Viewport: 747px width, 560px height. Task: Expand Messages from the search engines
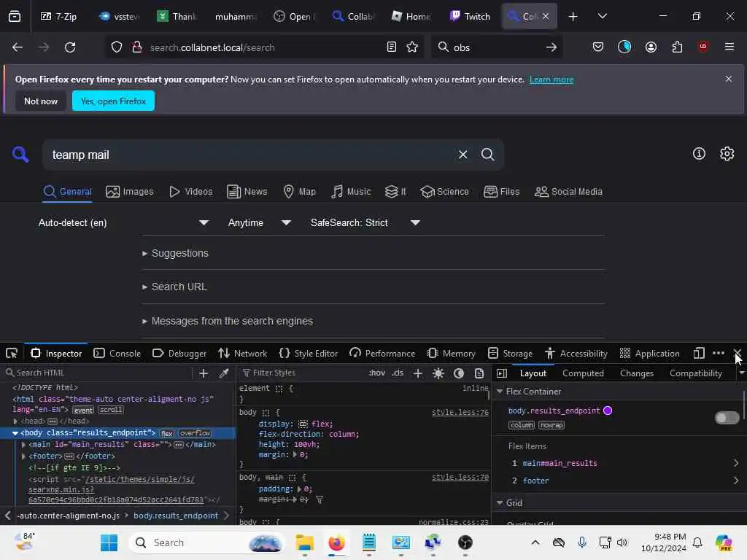228,321
